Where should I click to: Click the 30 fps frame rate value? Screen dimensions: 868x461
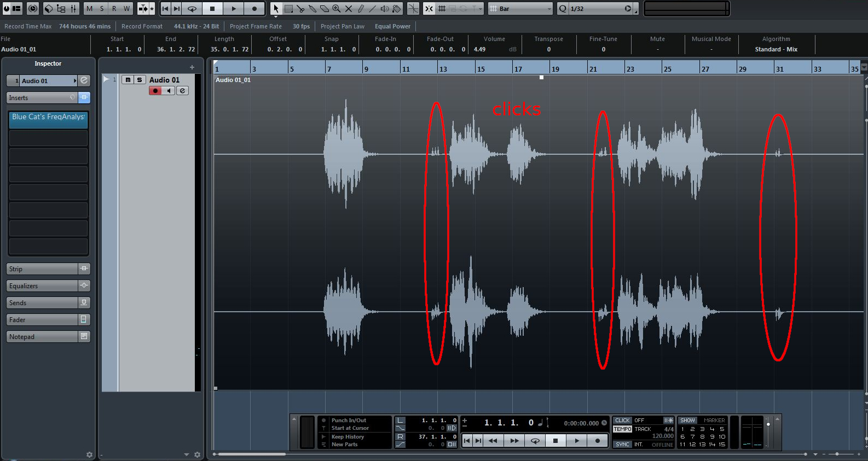coord(301,26)
